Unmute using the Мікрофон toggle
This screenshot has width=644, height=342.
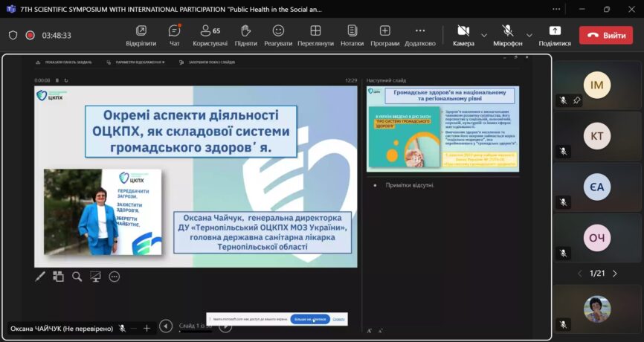[508, 34]
